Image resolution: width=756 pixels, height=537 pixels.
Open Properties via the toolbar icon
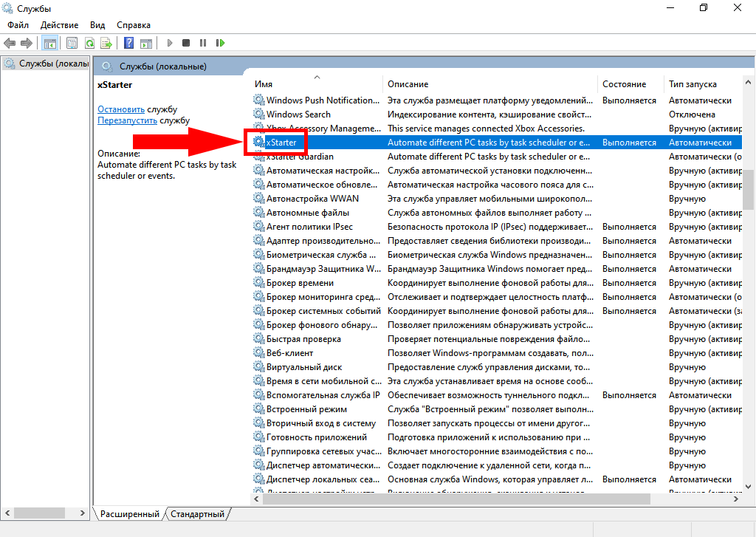point(72,44)
